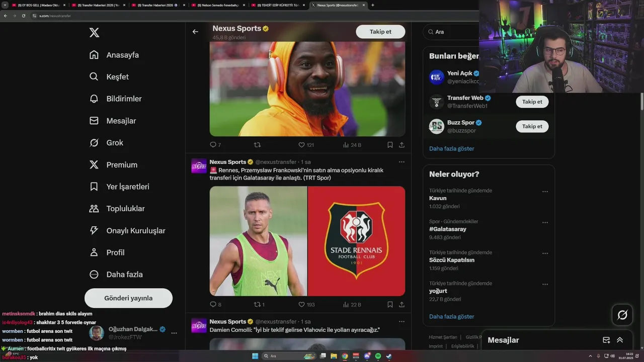Open Bildirimler notifications

(x=115, y=99)
